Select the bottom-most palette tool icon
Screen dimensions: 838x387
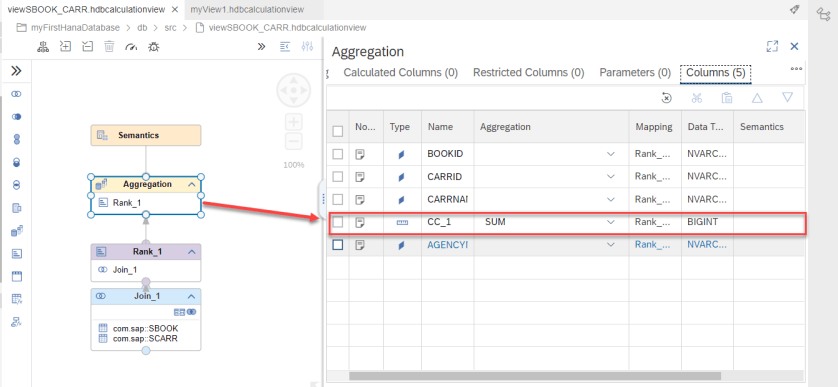tap(17, 322)
